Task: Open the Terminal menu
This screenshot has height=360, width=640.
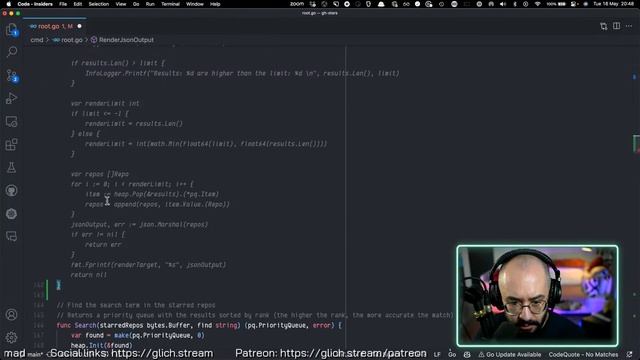Action: click(x=170, y=4)
